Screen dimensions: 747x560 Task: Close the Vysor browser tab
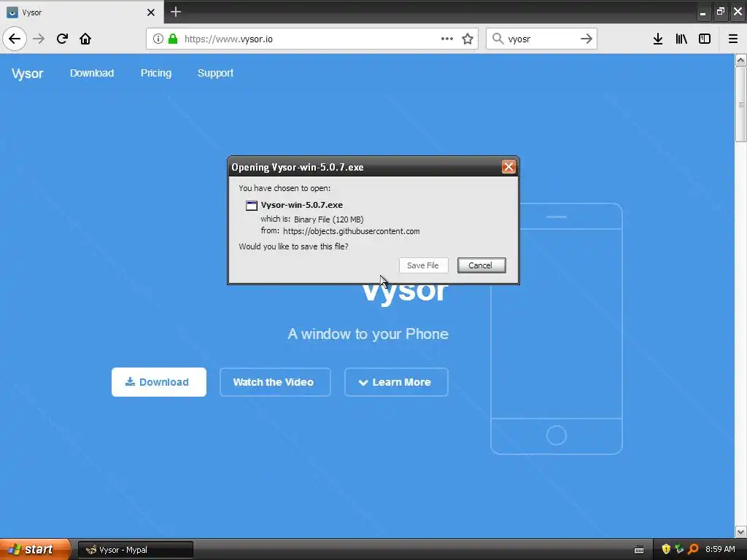pyautogui.click(x=151, y=12)
